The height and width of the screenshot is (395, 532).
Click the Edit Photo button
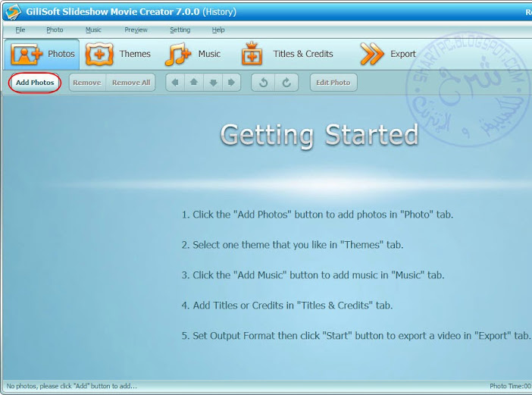click(333, 83)
